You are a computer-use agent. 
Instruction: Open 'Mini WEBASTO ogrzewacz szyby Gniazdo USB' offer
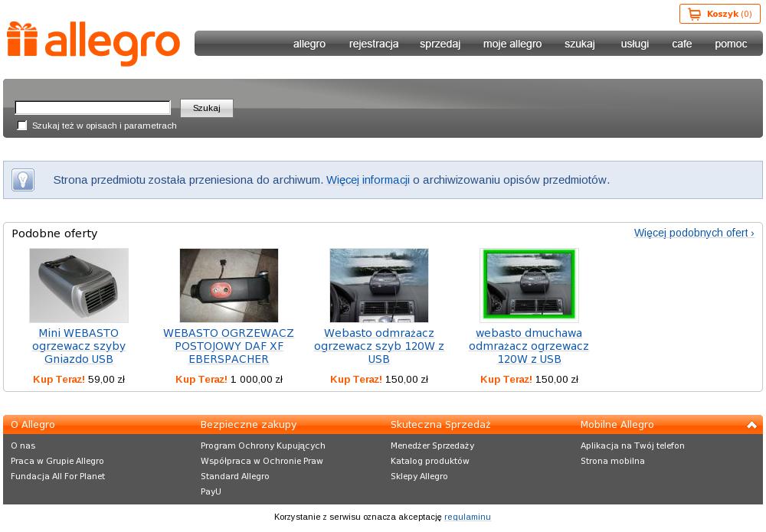tap(79, 346)
